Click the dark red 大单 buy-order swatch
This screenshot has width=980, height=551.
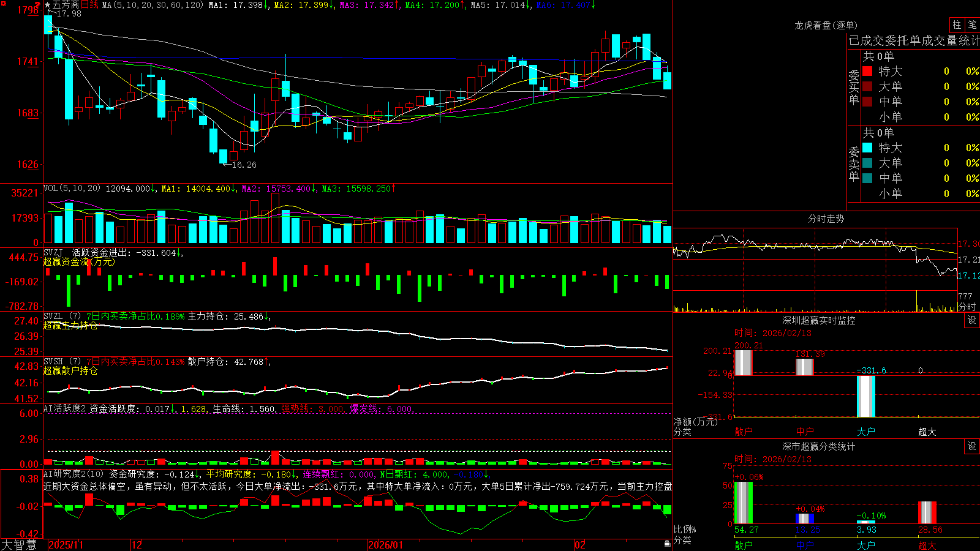tap(867, 86)
